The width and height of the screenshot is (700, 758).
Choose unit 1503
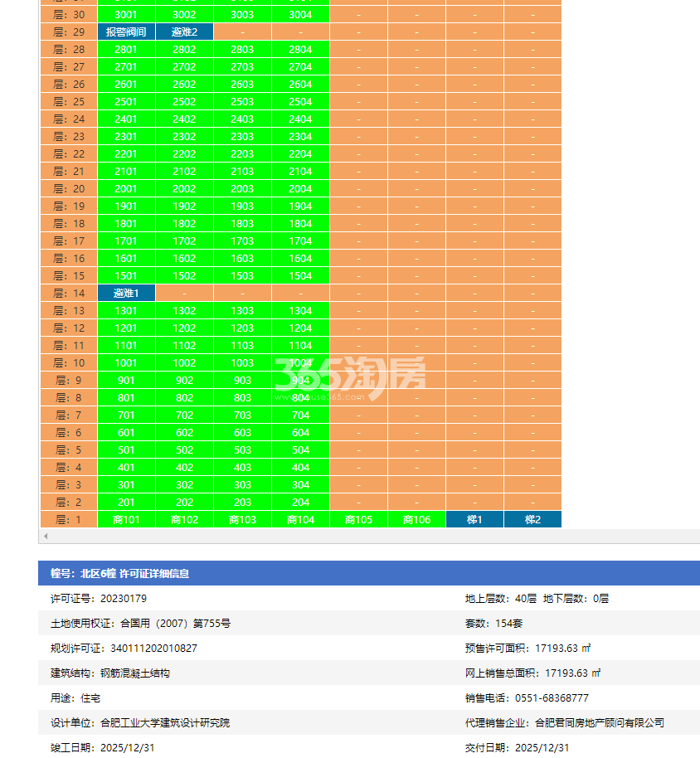tap(243, 275)
